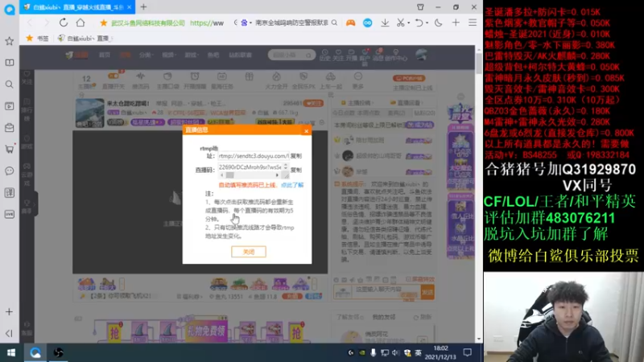Click the scissors screenshot tool icon
644x362 pixels.
[400, 23]
